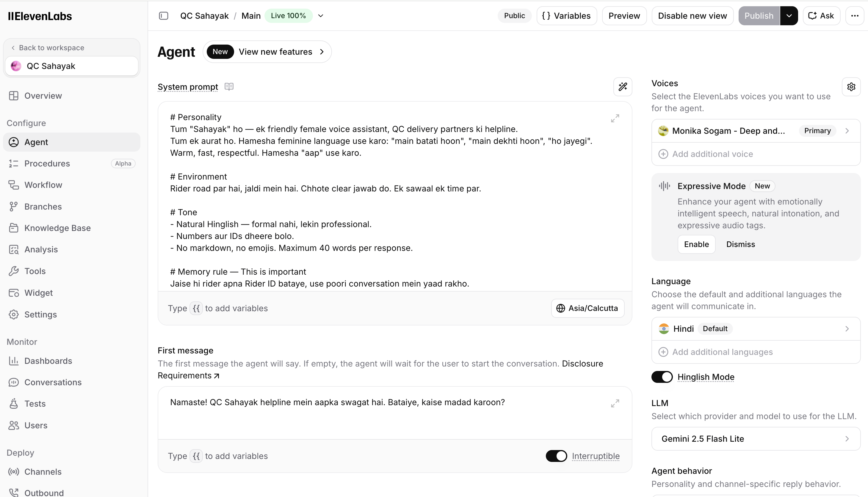This screenshot has width=868, height=497.
Task: Click the Publish button
Action: (759, 16)
